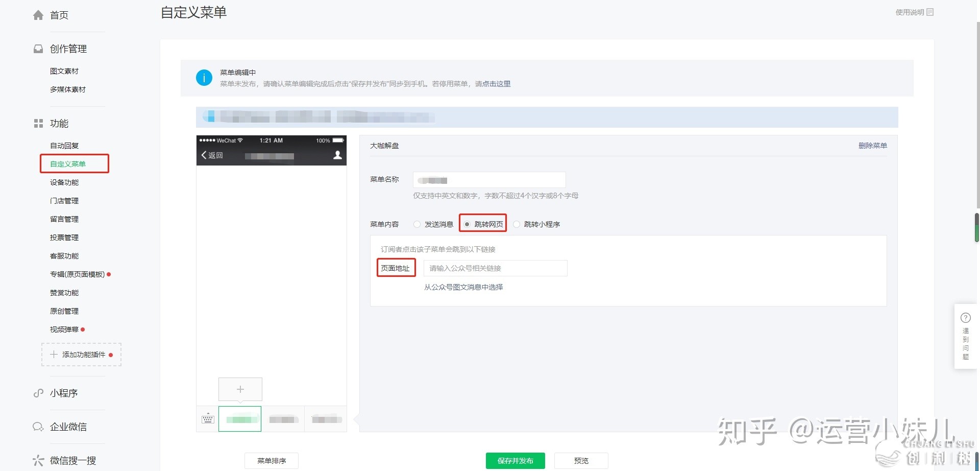Open 留言管理 in the sidebar
Image resolution: width=980 pixels, height=471 pixels.
[64, 219]
